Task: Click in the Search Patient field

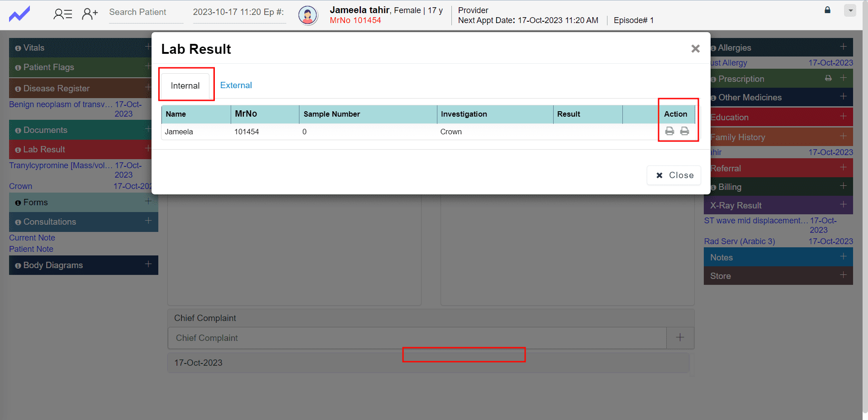Action: [146, 12]
